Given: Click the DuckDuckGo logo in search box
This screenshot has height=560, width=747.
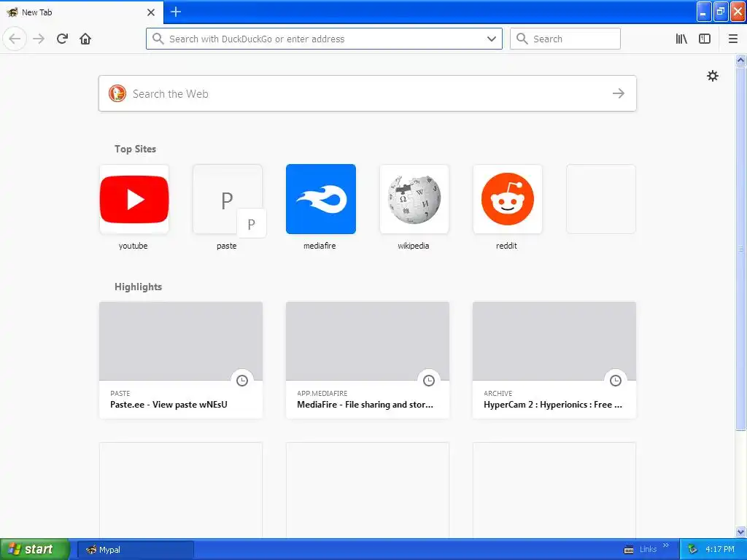Looking at the screenshot, I should [x=117, y=93].
